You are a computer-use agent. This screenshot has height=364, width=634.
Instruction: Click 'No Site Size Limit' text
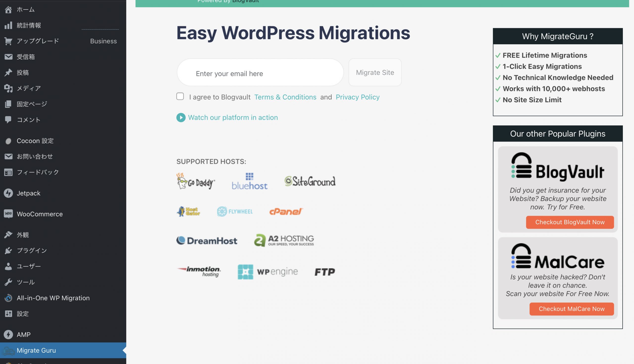532,100
